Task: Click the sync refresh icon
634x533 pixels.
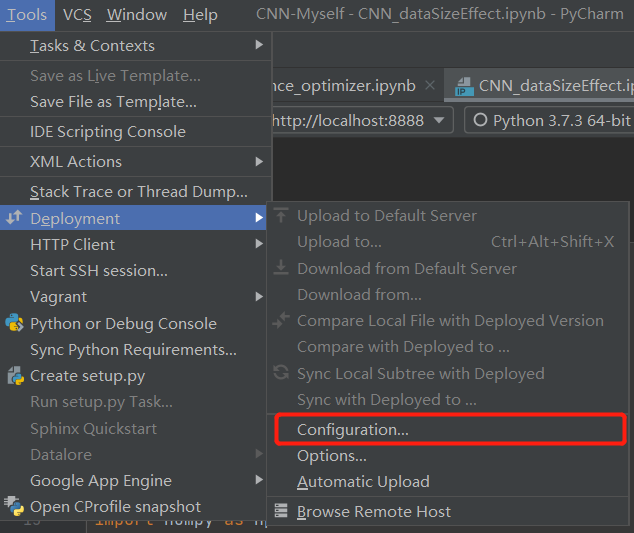Action: (x=281, y=372)
